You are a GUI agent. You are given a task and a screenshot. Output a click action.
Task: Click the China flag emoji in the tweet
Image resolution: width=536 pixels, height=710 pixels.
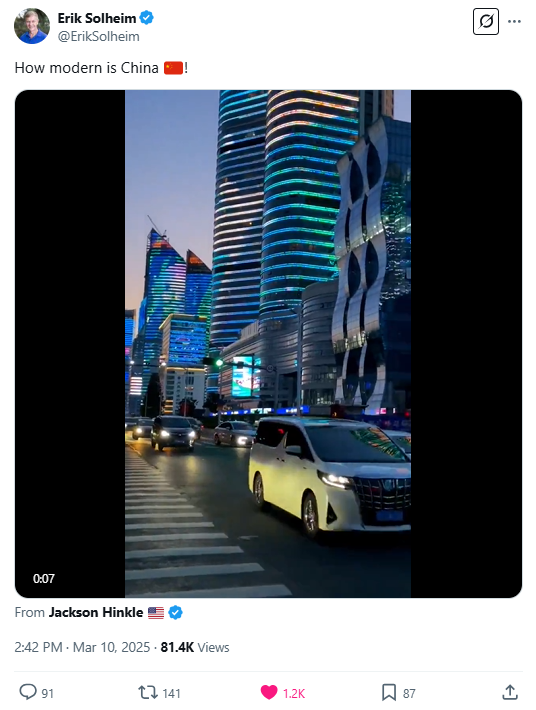(173, 68)
